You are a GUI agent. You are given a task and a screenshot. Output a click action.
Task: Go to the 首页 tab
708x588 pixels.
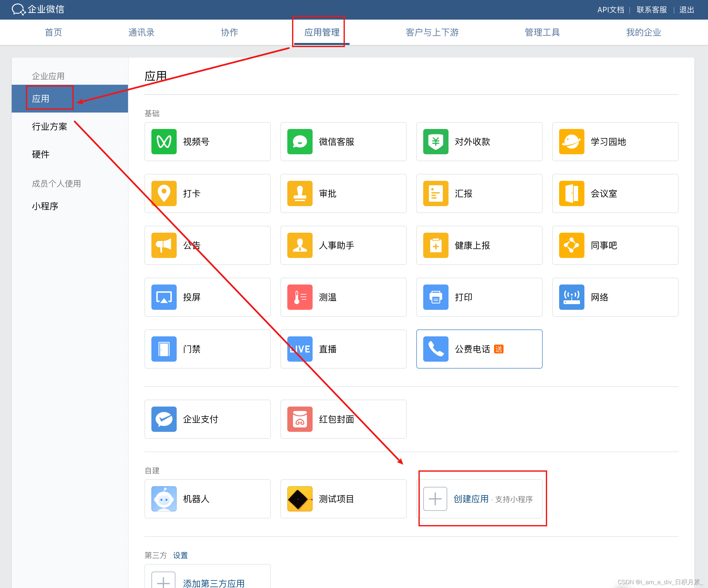54,32
